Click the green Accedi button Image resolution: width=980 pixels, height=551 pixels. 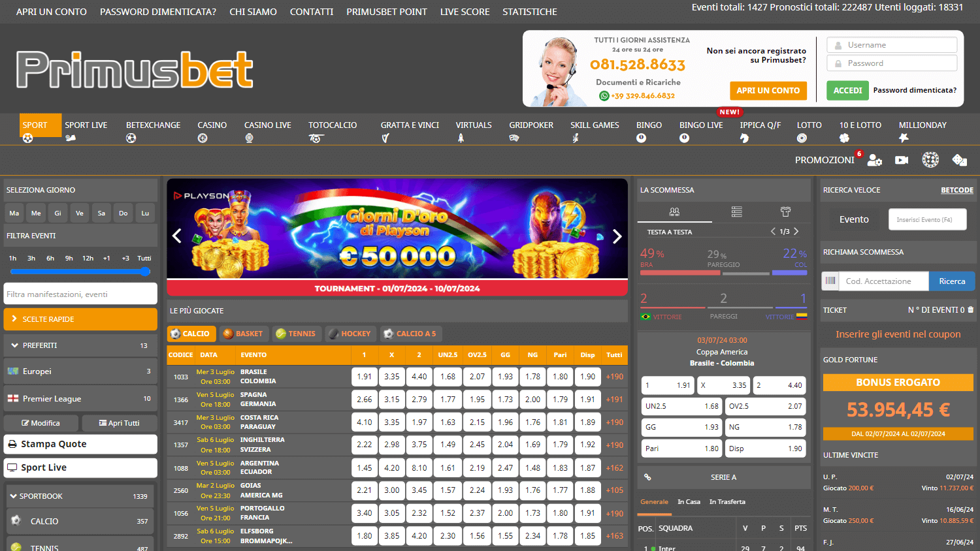click(x=847, y=91)
